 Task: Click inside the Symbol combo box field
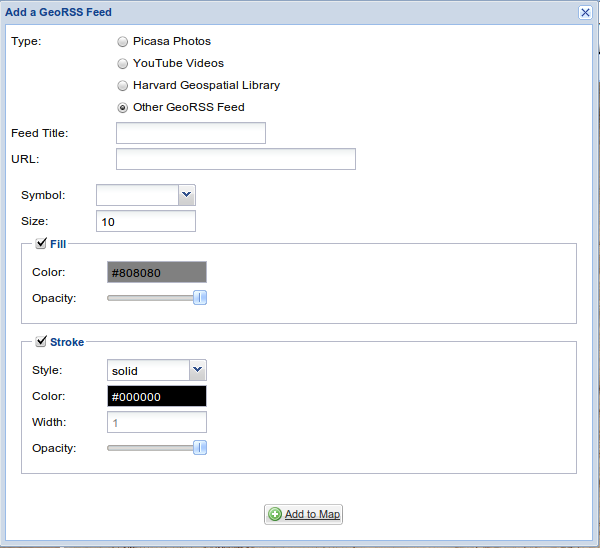tap(137, 195)
